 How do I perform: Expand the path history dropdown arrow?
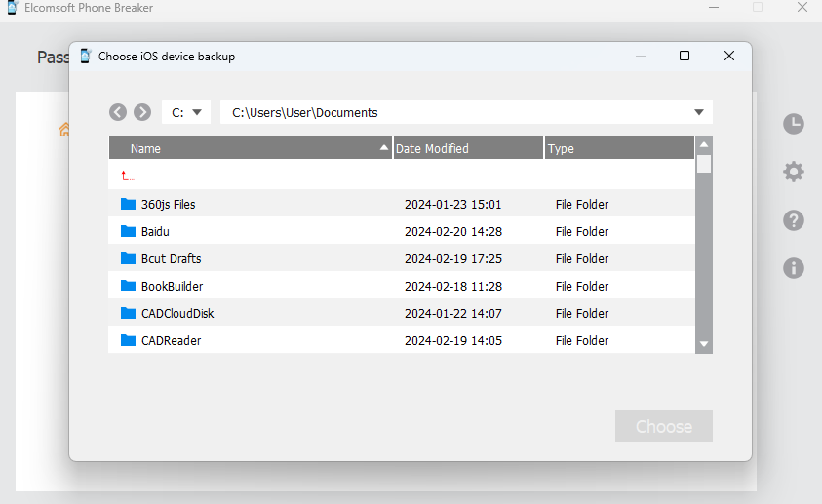tap(699, 112)
